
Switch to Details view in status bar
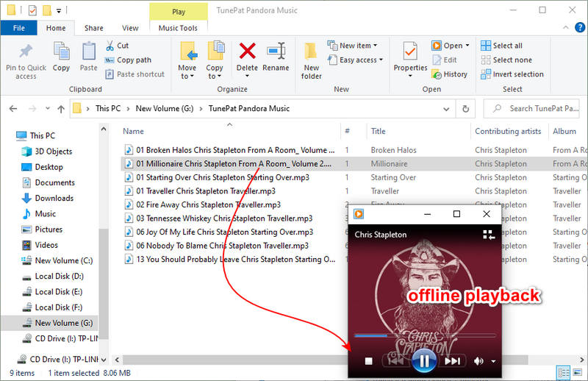tap(564, 373)
